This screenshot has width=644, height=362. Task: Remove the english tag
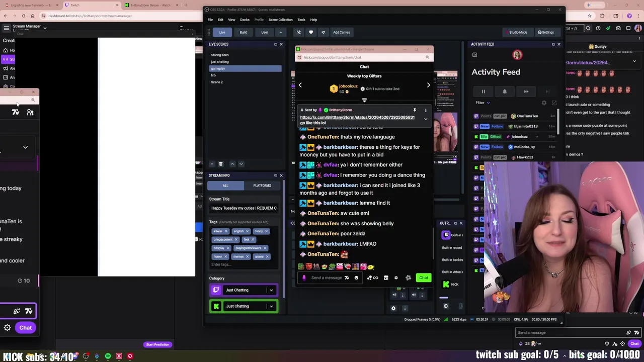(247, 231)
